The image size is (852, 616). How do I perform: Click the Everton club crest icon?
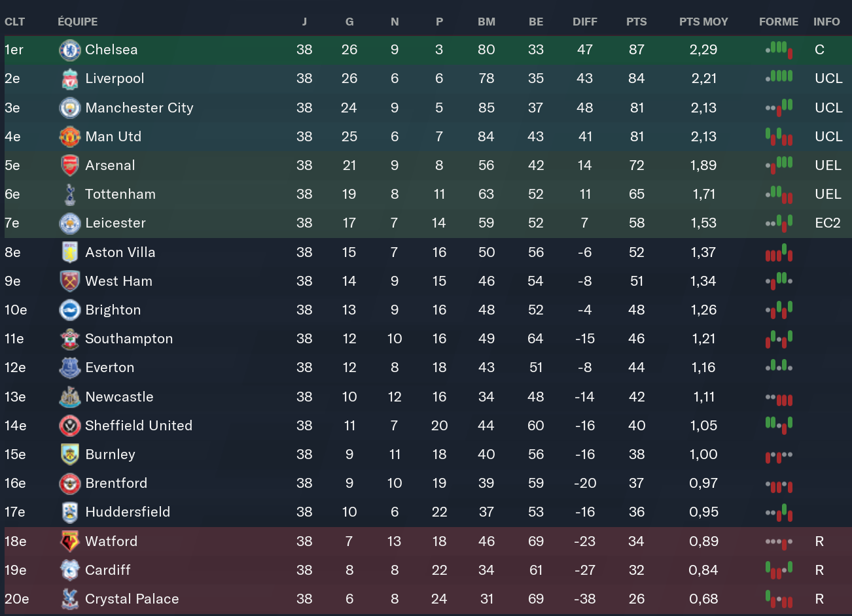[x=69, y=368]
